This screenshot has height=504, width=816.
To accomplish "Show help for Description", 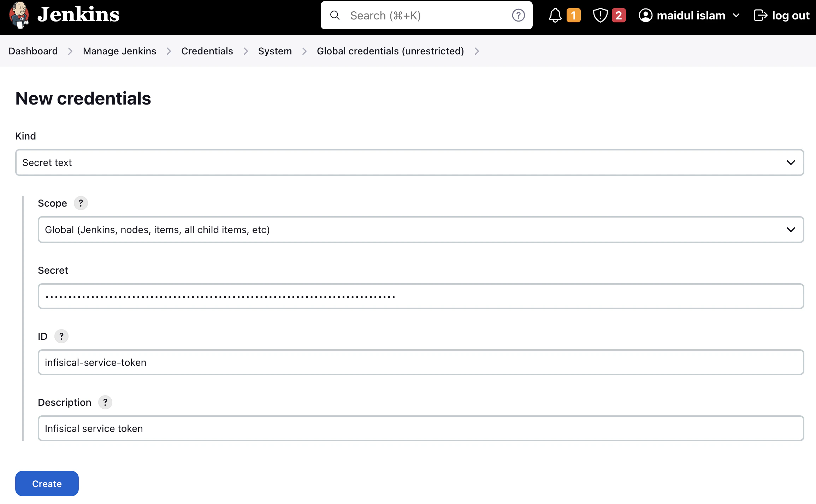I will (105, 402).
